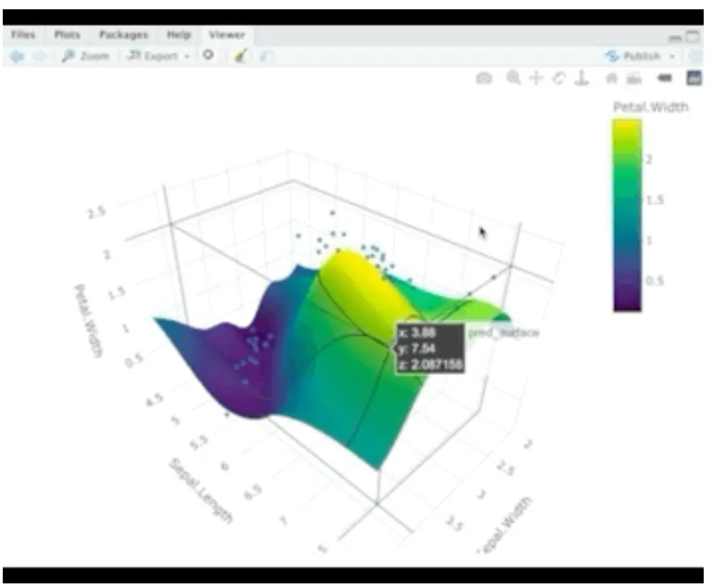Switch to the Help tab

pyautogui.click(x=179, y=35)
